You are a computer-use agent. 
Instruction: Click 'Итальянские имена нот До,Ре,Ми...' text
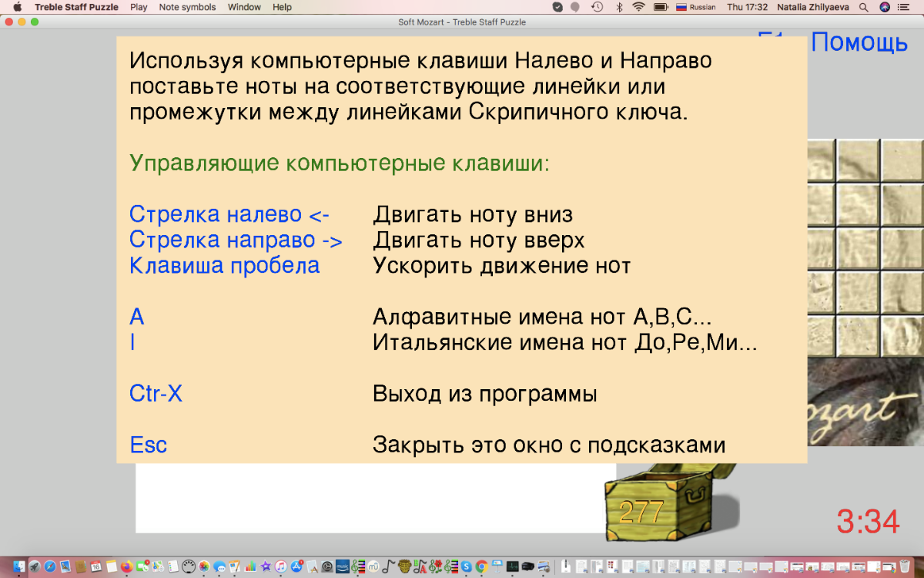565,342
